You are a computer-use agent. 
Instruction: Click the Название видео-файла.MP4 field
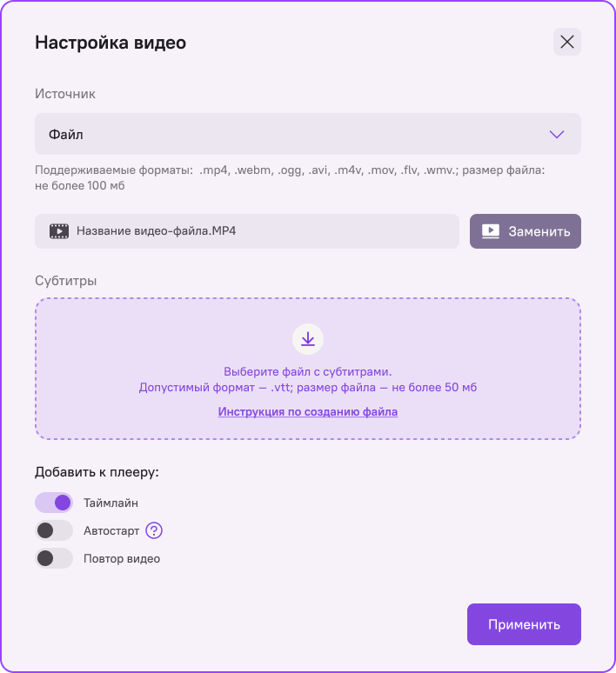252,231
